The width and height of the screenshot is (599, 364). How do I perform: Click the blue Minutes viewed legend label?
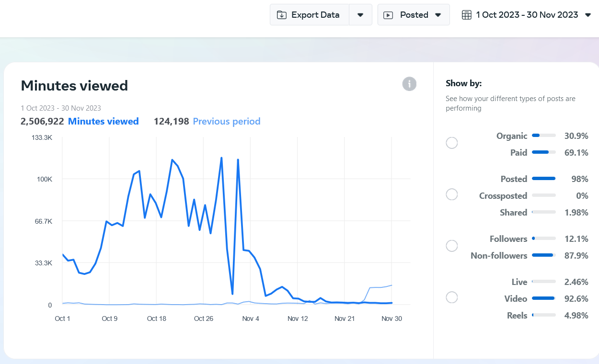(103, 122)
